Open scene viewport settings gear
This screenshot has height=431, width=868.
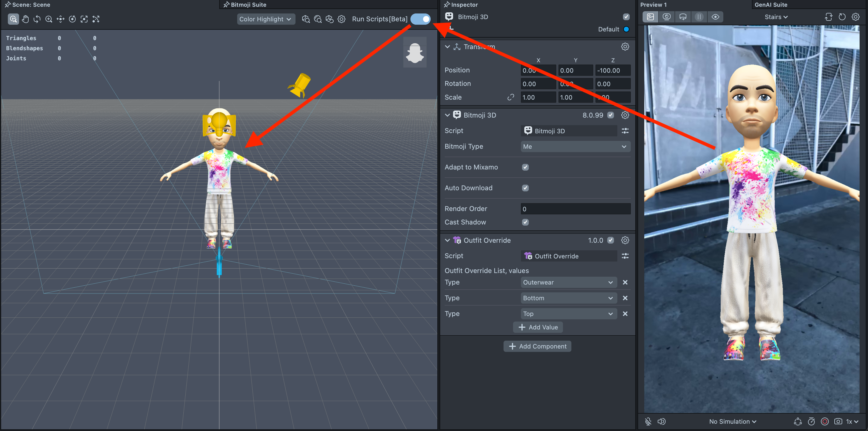(341, 19)
